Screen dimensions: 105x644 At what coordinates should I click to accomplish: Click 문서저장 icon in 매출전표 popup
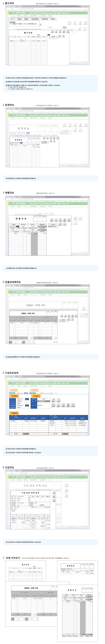[x=69, y=220]
